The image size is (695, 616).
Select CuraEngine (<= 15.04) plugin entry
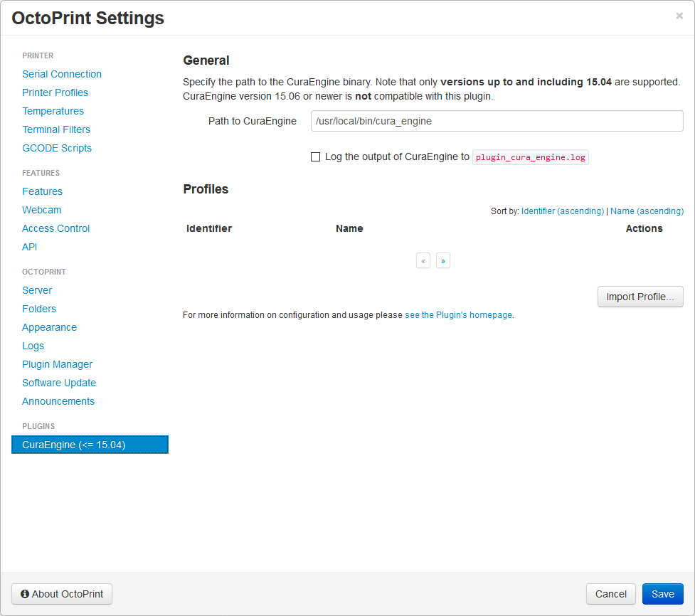(90, 445)
